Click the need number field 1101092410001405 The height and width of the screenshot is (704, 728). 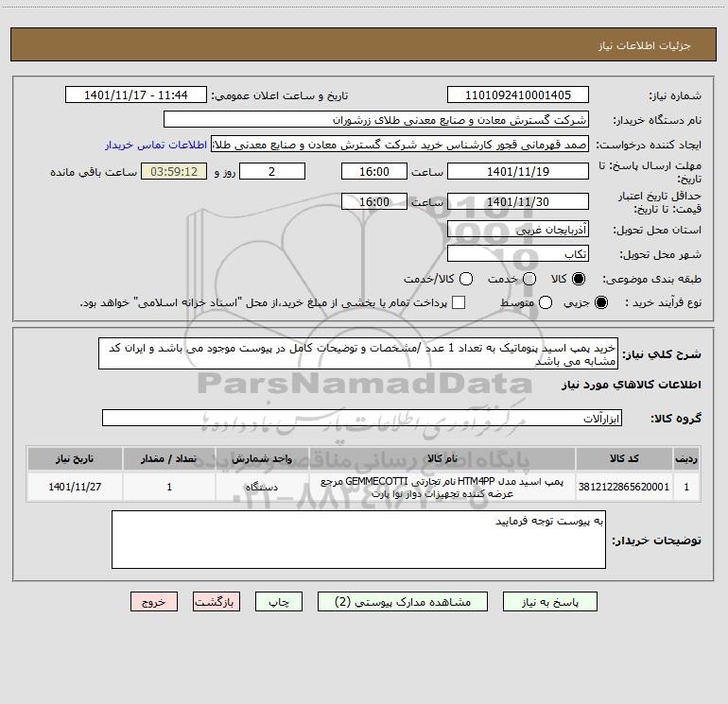[518, 95]
